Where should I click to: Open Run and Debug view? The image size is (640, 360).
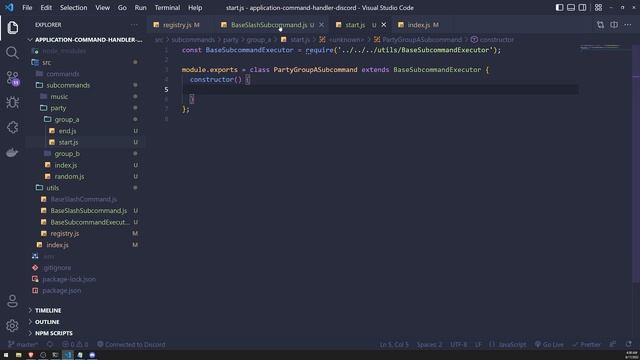click(12, 102)
